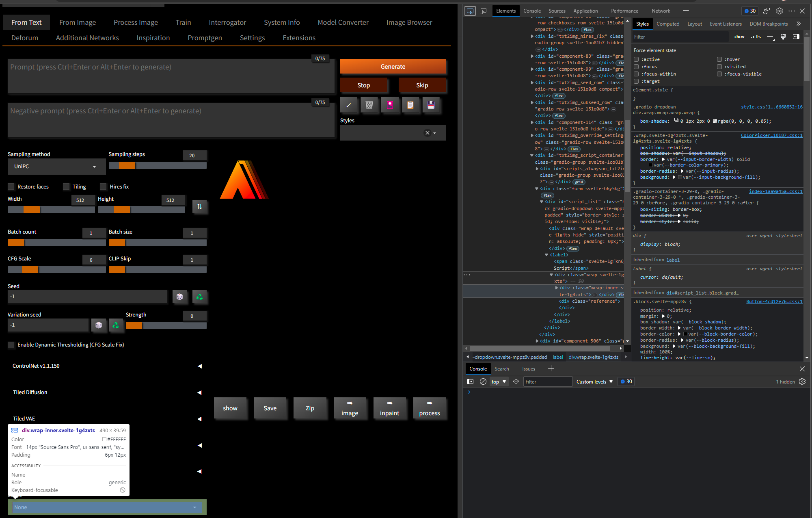Click the pink image icon next to the trash icon
Screen dimensions: 812x518
tap(390, 105)
